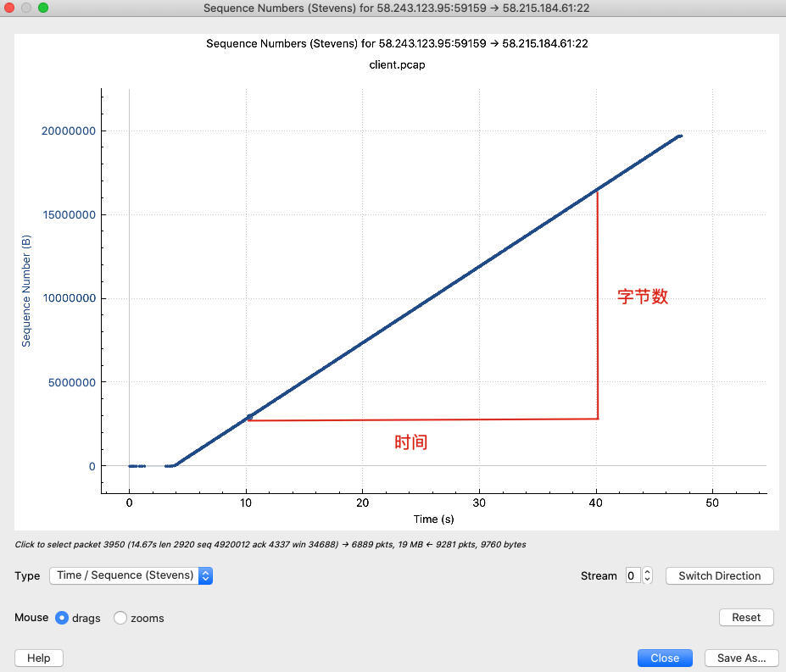Select the packet point near 10 seconds
This screenshot has width=786, height=672.
249,417
